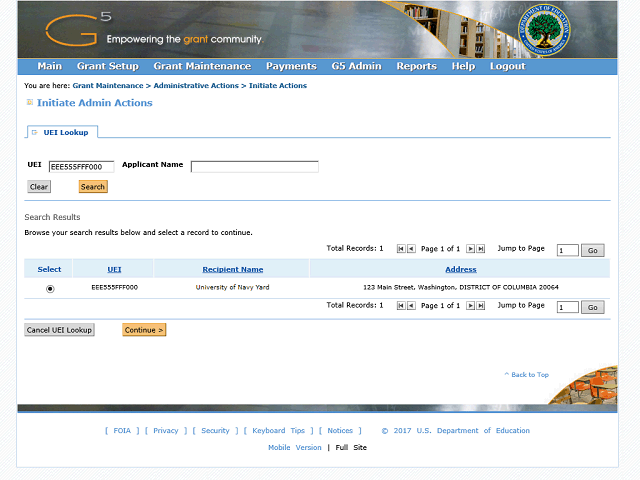Click Administrative Actions breadcrumb link

coord(196,86)
